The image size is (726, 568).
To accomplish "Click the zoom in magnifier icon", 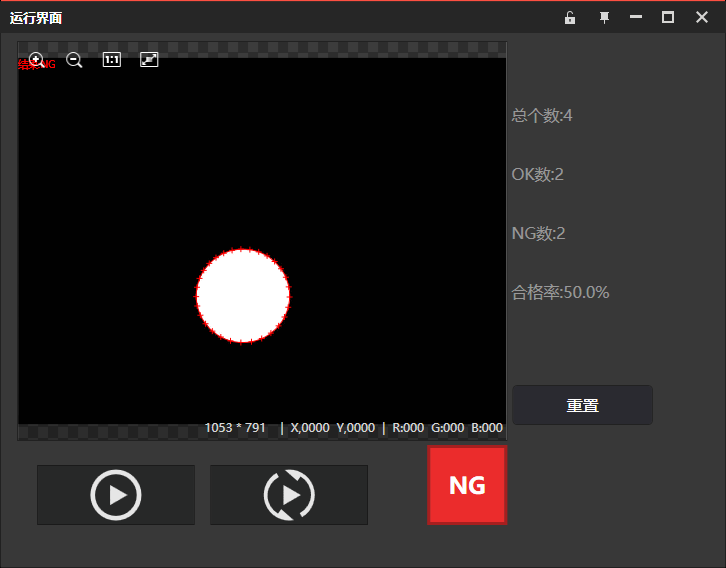I will pyautogui.click(x=37, y=60).
